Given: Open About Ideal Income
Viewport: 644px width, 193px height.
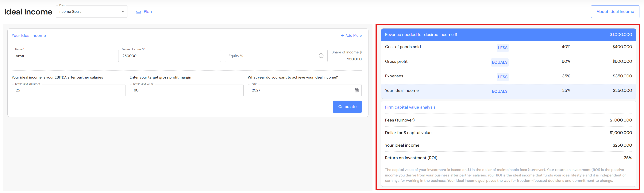Looking at the screenshot, I should point(615,11).
